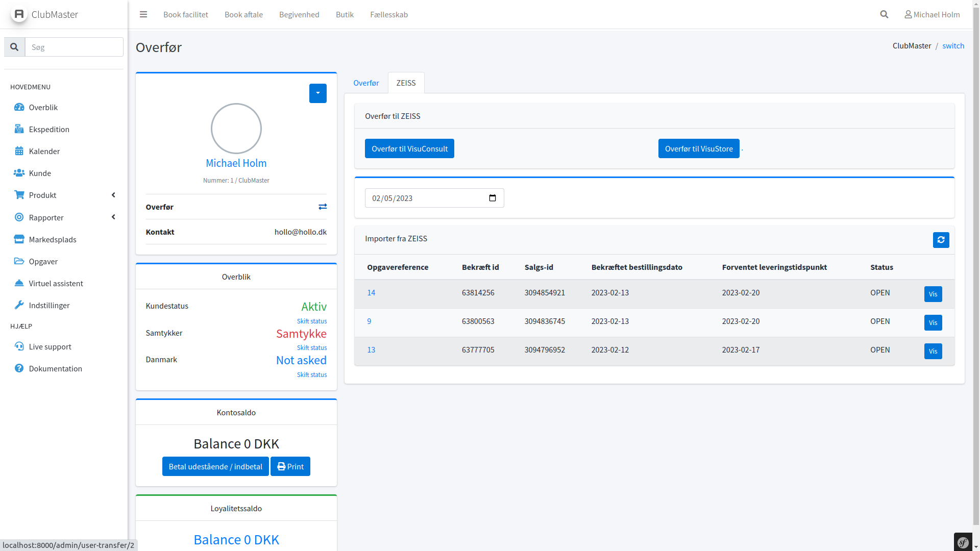Open the date picker calendar icon
Image resolution: width=980 pixels, height=551 pixels.
click(493, 198)
